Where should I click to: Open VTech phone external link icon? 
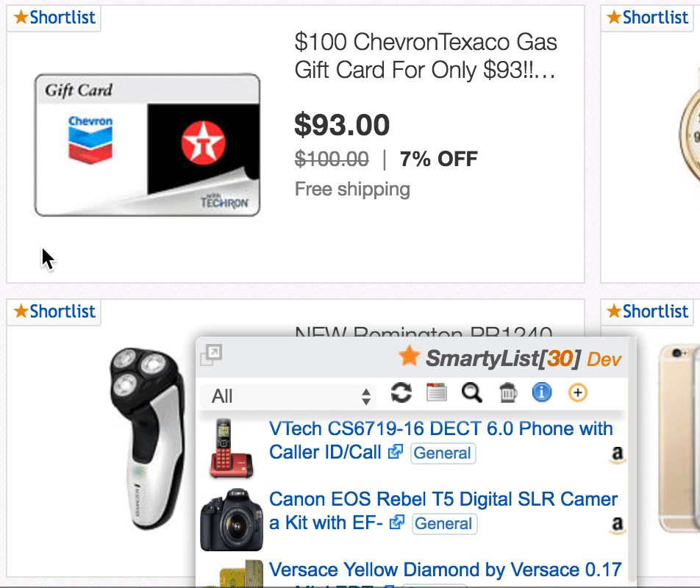396,452
